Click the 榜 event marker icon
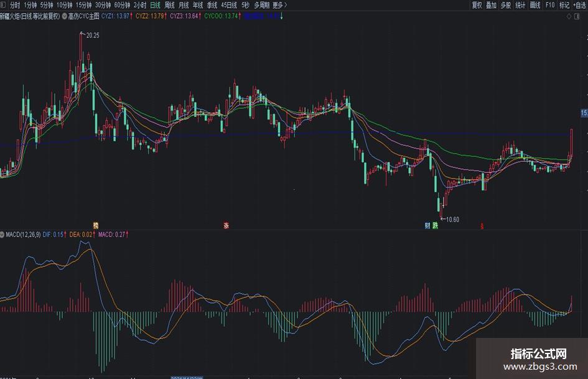This screenshot has width=588, height=379. coord(96,225)
